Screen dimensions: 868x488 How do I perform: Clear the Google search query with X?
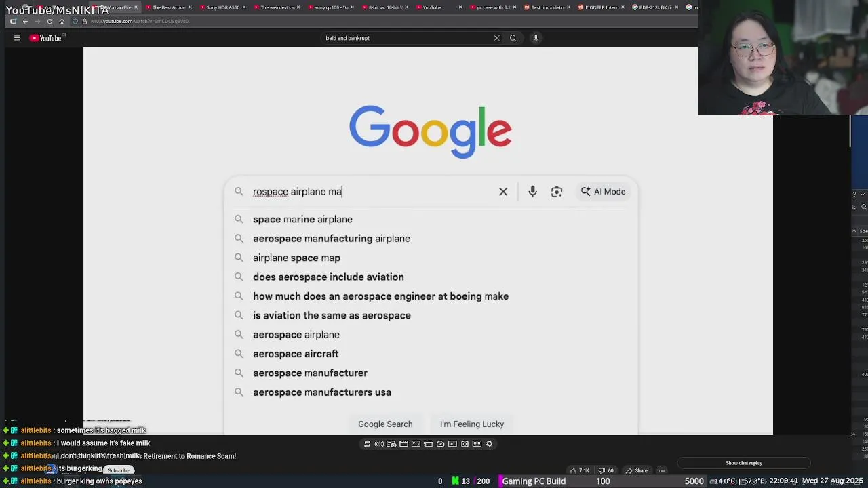(x=503, y=192)
